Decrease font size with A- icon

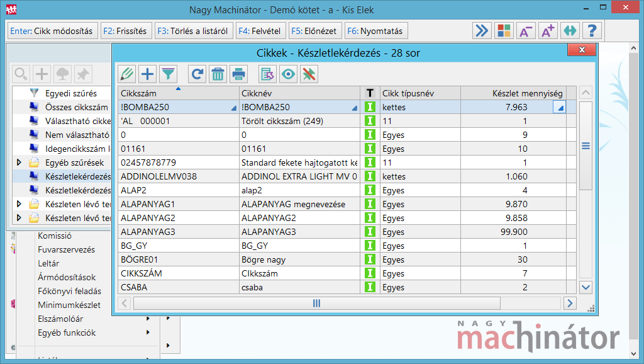point(525,31)
